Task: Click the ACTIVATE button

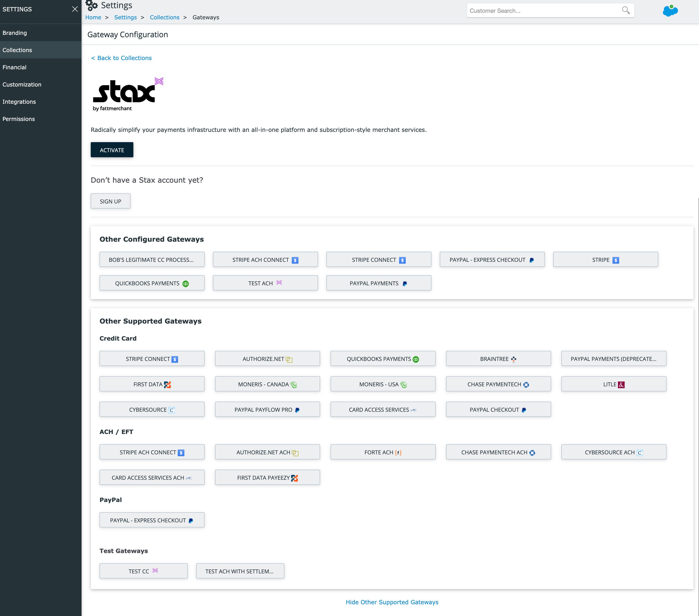Action: 112,150
